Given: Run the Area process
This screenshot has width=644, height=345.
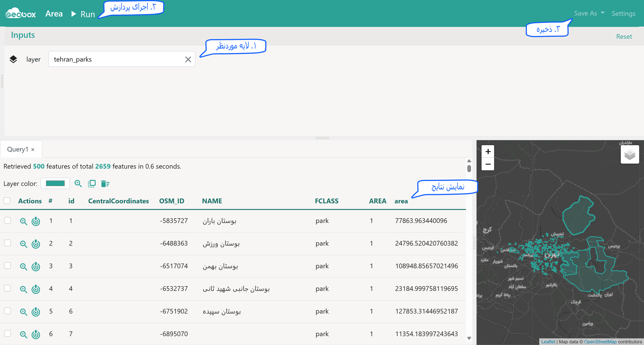Looking at the screenshot, I should pos(83,14).
